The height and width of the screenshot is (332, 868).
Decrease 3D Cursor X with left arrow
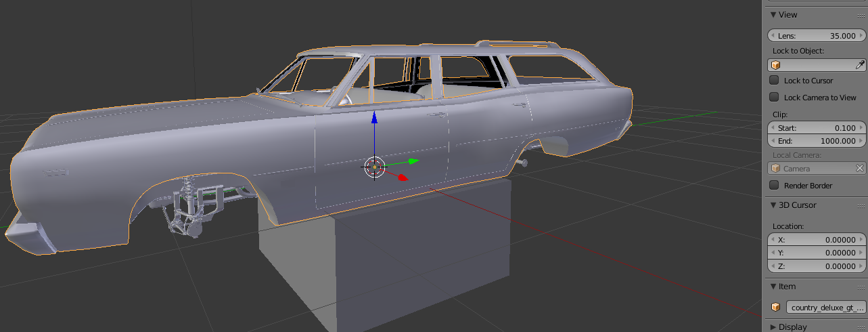(x=773, y=240)
